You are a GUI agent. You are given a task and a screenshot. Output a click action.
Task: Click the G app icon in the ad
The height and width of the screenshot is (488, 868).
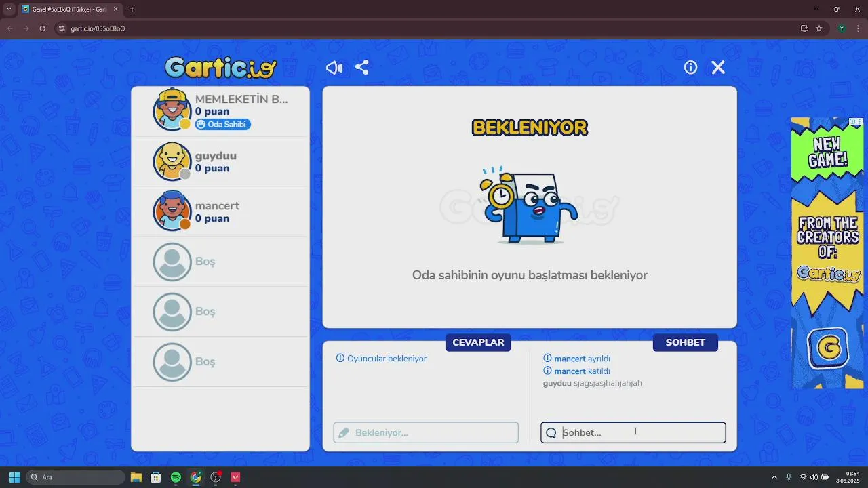[827, 348]
